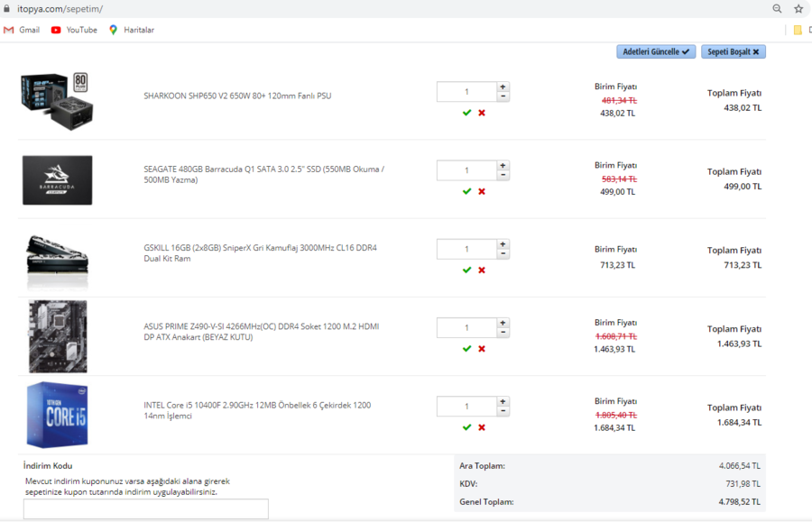Screen dimensions: 812x522
Task: Open the INTEL Core i5 product thumbnail
Action: point(57,415)
